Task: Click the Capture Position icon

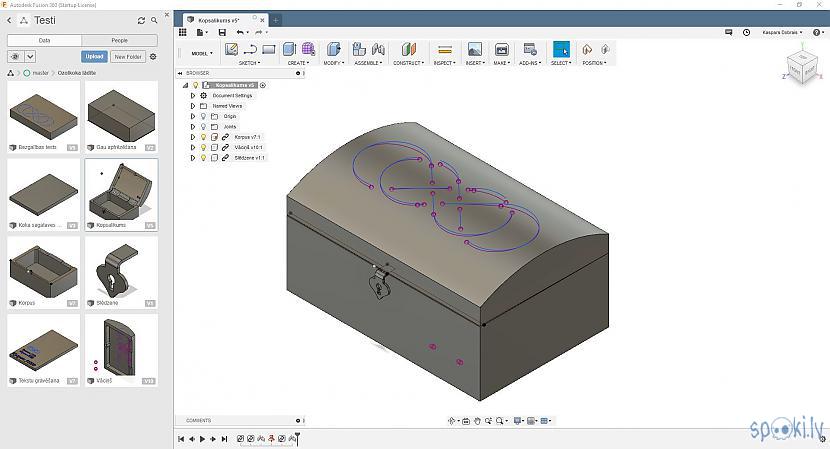Action: point(587,49)
